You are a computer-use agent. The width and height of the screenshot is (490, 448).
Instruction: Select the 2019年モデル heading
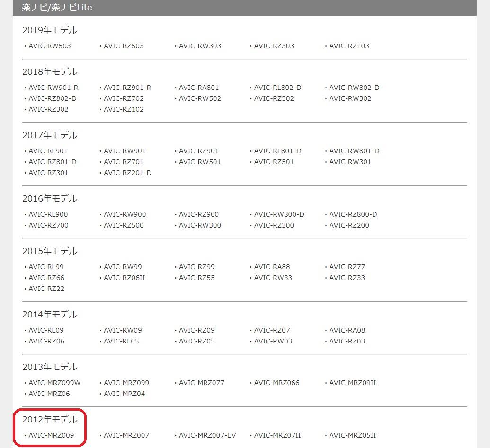click(x=50, y=30)
